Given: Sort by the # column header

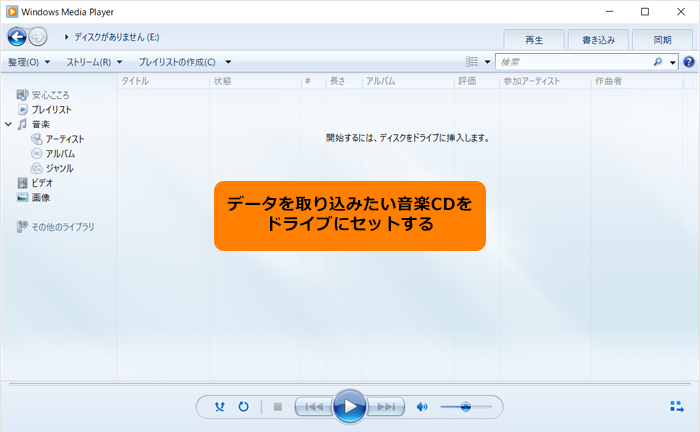Looking at the screenshot, I should (x=313, y=81).
